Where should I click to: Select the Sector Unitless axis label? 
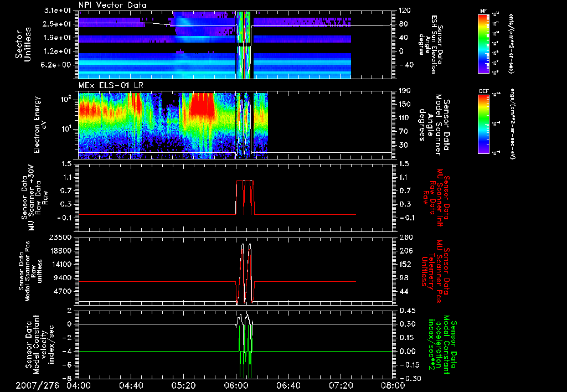pyautogui.click(x=22, y=44)
